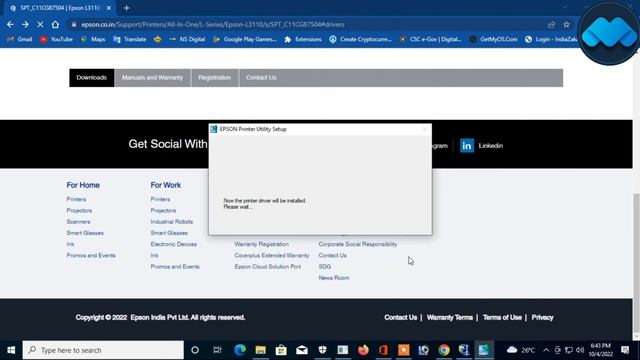This screenshot has height=360, width=640.
Task: Open Corporate Social Responsibility link
Action: point(358,244)
